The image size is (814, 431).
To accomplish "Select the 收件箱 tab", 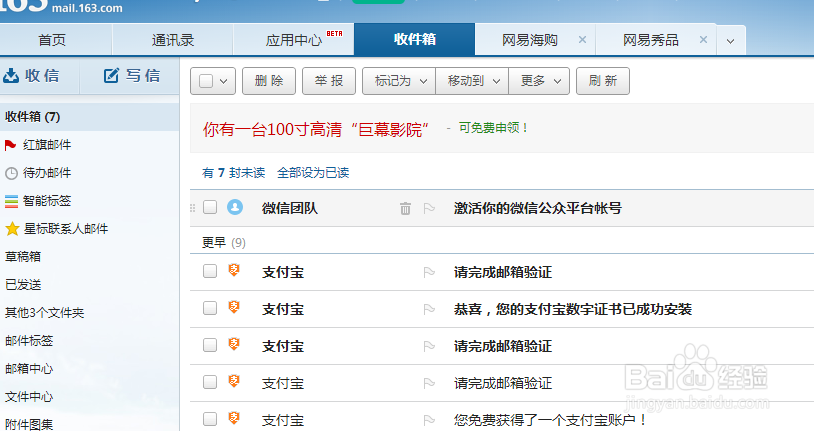I will click(x=414, y=39).
